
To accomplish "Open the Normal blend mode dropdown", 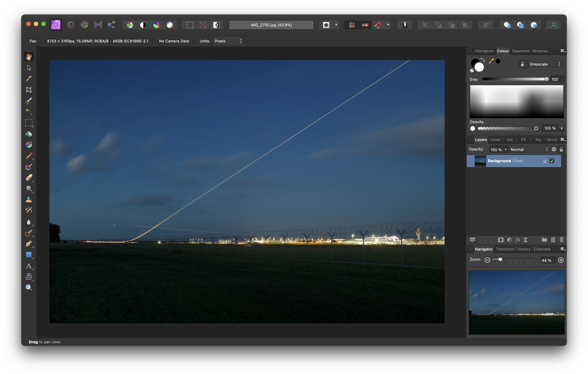I will pyautogui.click(x=529, y=150).
